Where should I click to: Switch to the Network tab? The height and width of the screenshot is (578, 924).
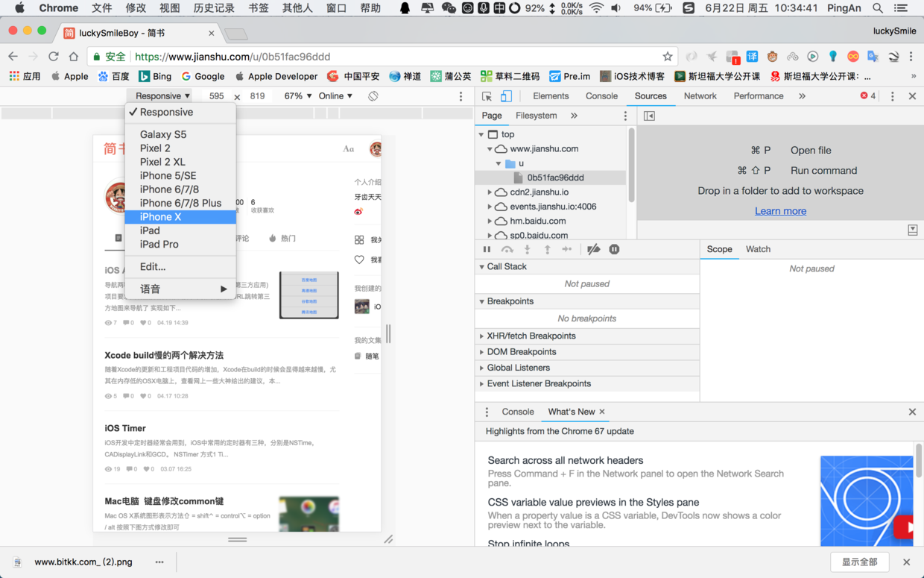click(700, 96)
